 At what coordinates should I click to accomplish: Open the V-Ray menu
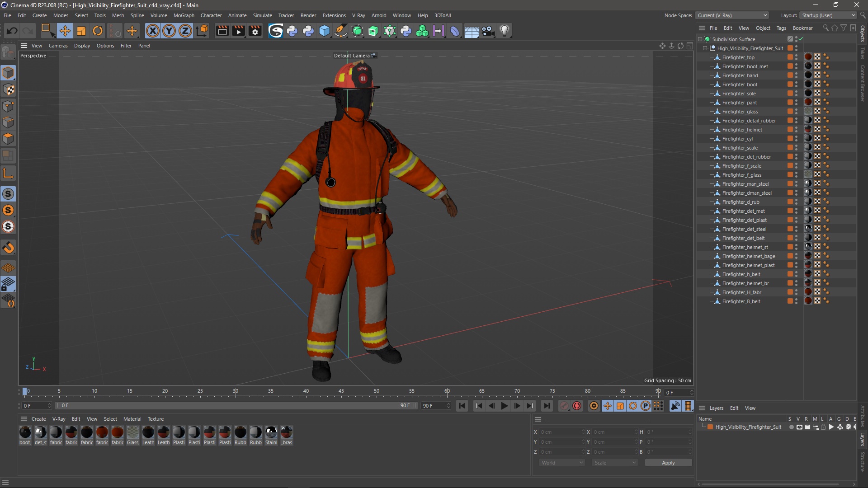[359, 15]
